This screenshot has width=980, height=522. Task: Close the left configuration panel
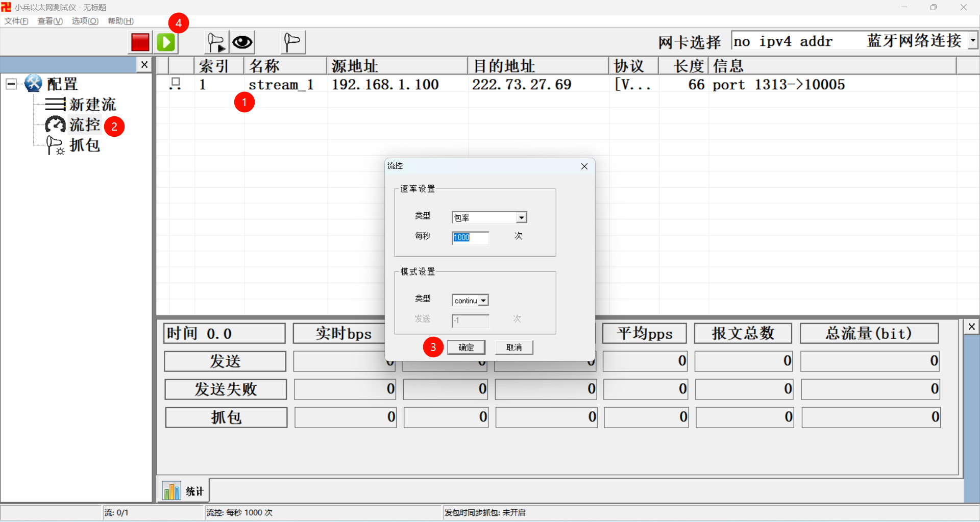pos(144,64)
